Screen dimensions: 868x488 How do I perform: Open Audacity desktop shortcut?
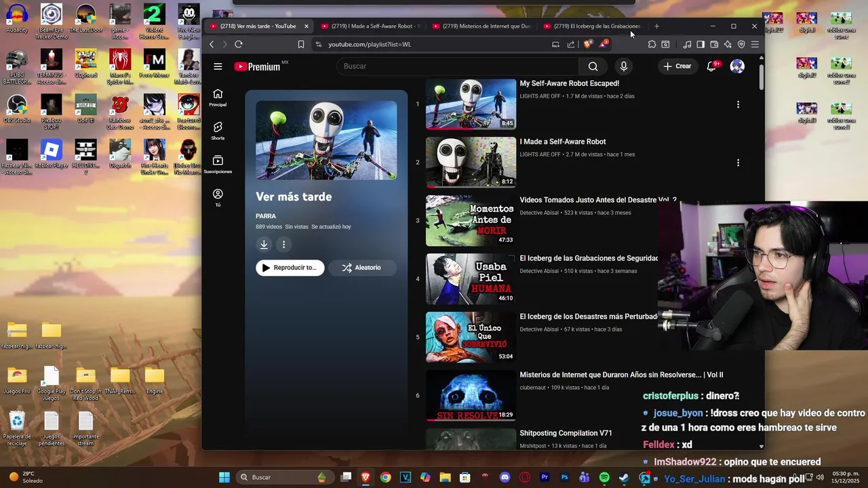pos(17,19)
